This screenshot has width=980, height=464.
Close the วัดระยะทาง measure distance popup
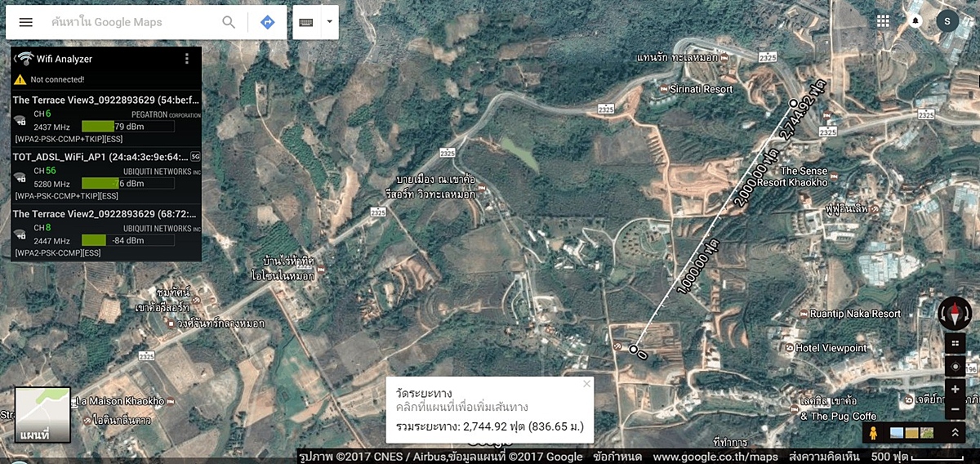coord(586,383)
